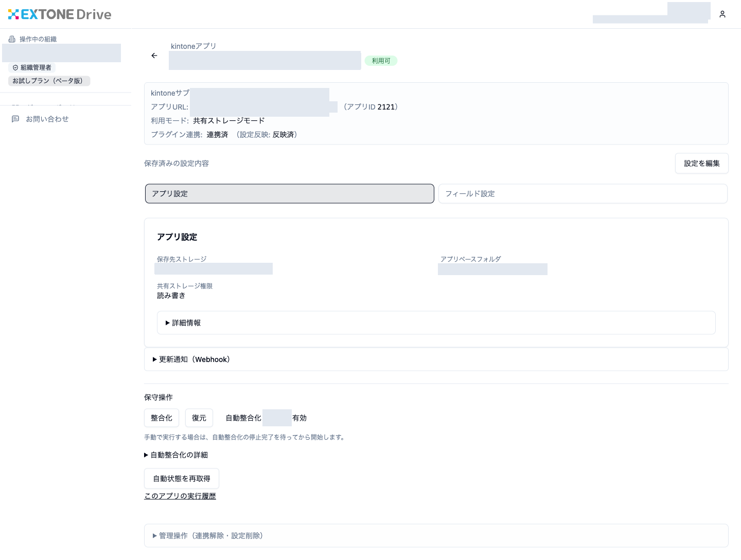
Task: Click the 保守操作 heading
Action: tap(158, 398)
